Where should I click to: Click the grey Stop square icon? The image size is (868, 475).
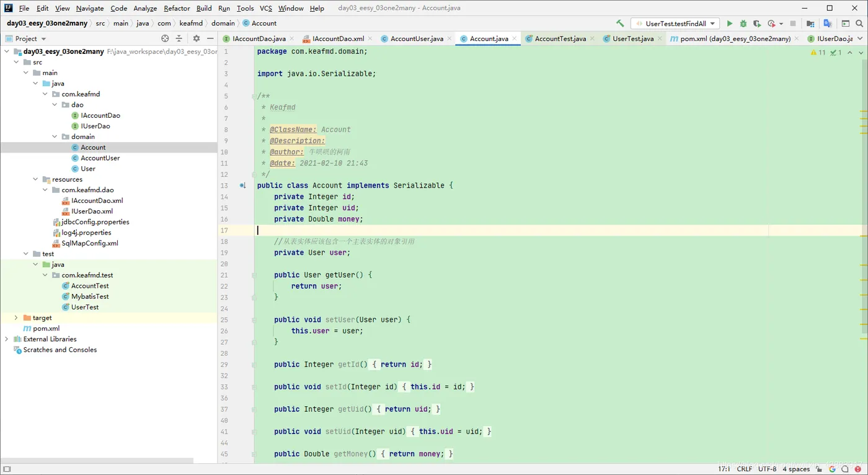(x=793, y=24)
